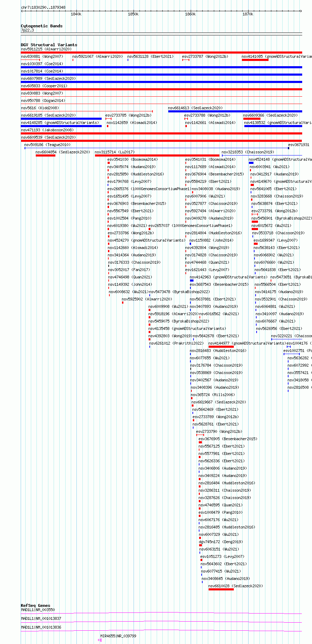Click the nsv6609366 (Sedlazeck2020) label
The width and height of the screenshot is (312, 644).
point(270,115)
